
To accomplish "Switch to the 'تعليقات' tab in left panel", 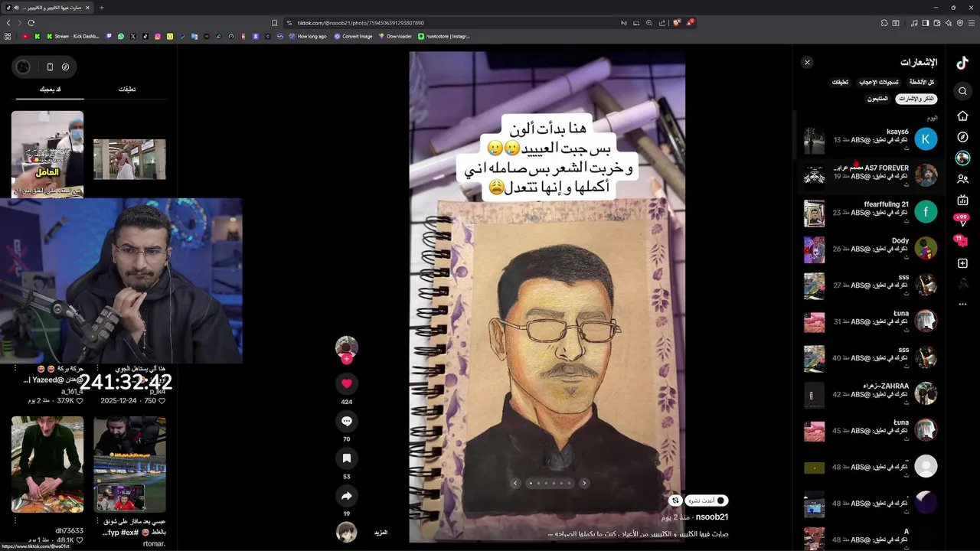I will point(127,90).
